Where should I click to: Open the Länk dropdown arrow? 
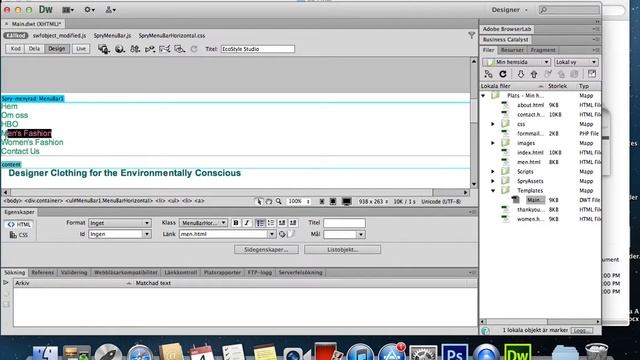pyautogui.click(x=272, y=234)
